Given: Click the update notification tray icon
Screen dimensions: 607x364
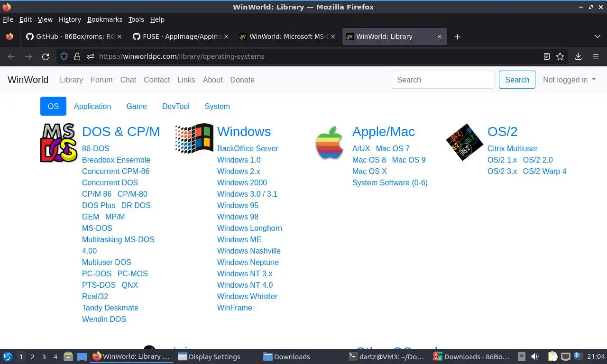Looking at the screenshot, I should tap(578, 356).
